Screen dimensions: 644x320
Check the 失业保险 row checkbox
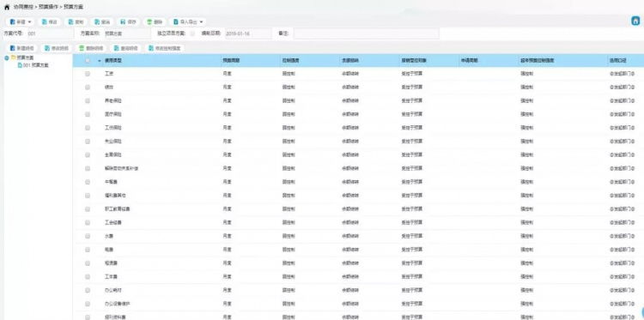88,142
